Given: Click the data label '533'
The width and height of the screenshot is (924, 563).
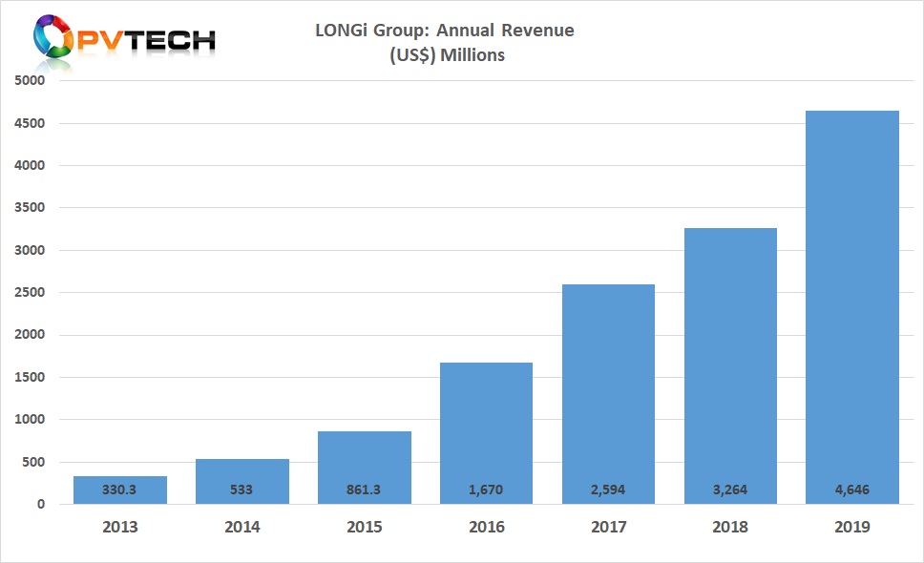Looking at the screenshot, I should 241,490.
